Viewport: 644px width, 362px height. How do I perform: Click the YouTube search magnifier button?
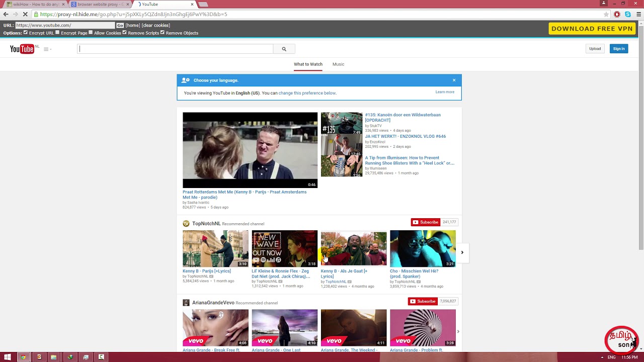click(284, 49)
